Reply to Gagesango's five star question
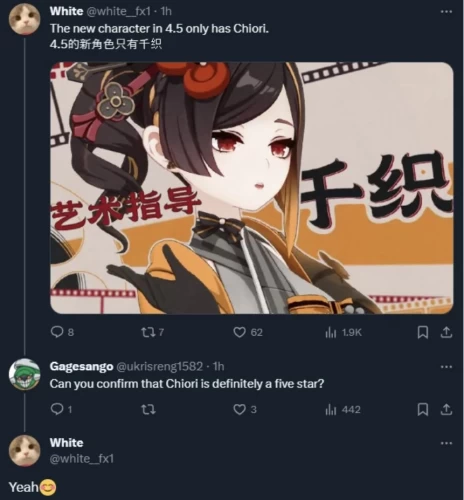The image size is (464, 500). pos(57,409)
